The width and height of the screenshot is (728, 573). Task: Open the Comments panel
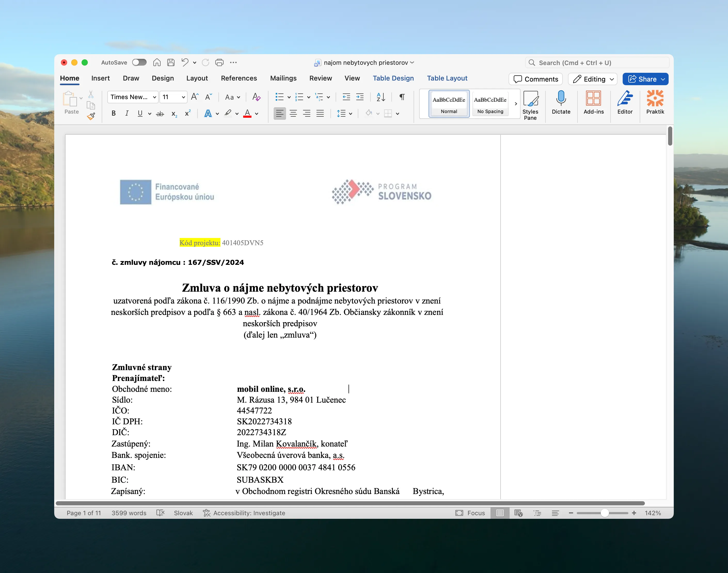pos(535,79)
